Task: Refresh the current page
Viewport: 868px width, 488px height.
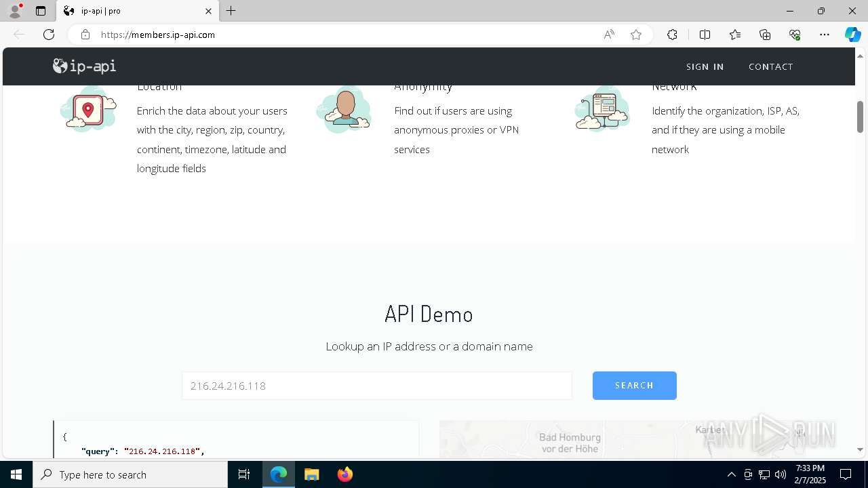Action: click(x=49, y=35)
